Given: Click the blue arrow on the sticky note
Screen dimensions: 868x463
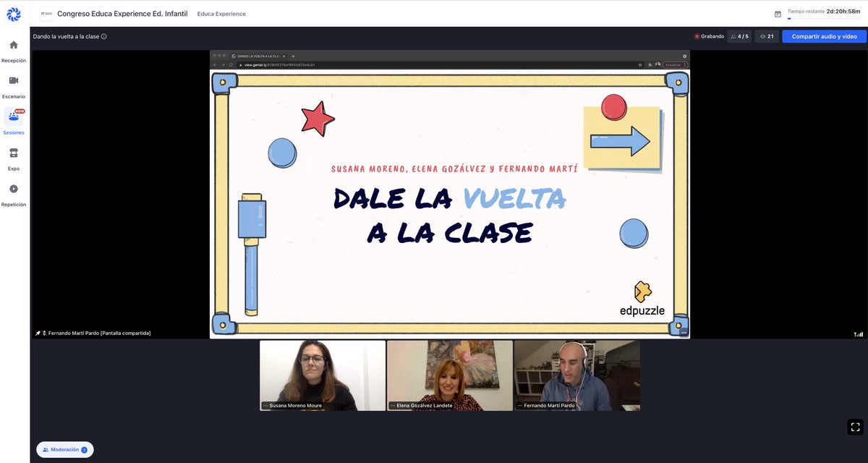Looking at the screenshot, I should coord(621,141).
